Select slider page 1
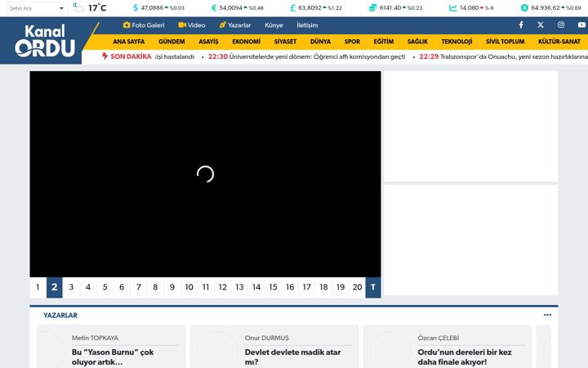Viewport: 588px width, 368px height. click(38, 287)
